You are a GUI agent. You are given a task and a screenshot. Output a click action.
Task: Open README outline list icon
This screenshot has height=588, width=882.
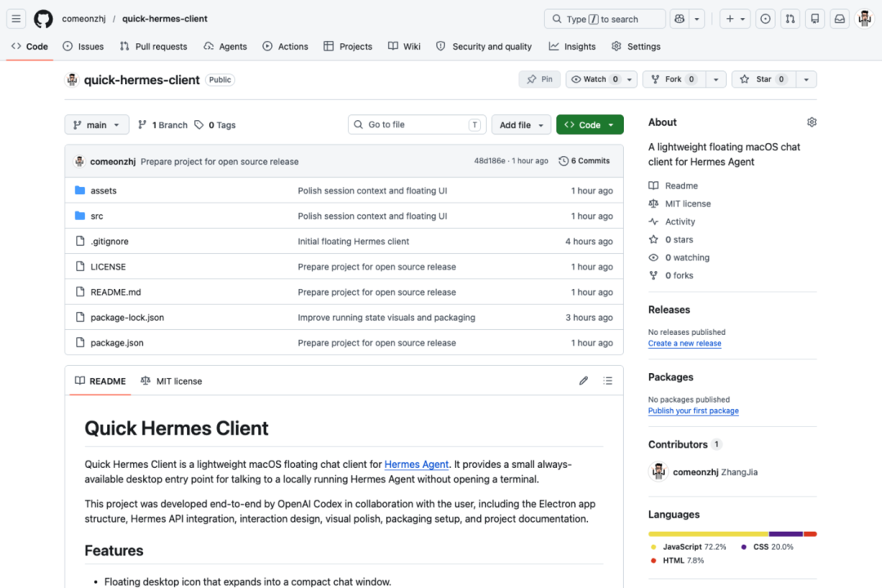point(608,381)
